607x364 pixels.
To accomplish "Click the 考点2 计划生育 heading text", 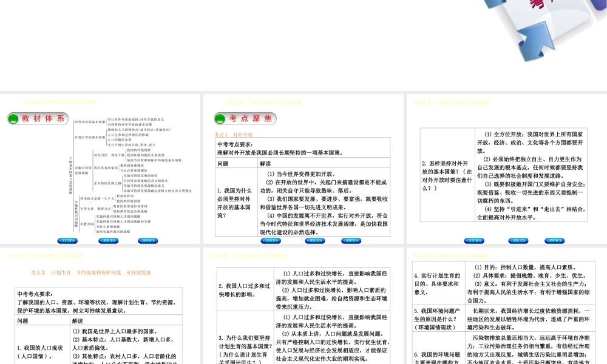I will pyautogui.click(x=90, y=272).
